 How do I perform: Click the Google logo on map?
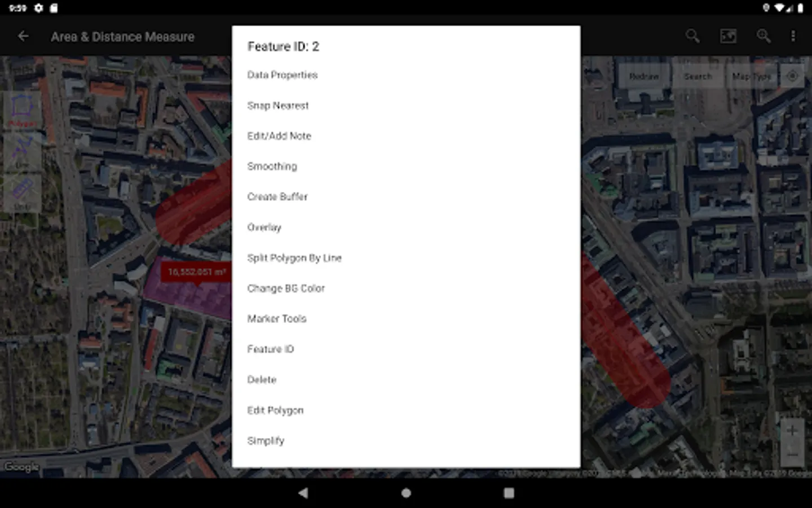21,467
